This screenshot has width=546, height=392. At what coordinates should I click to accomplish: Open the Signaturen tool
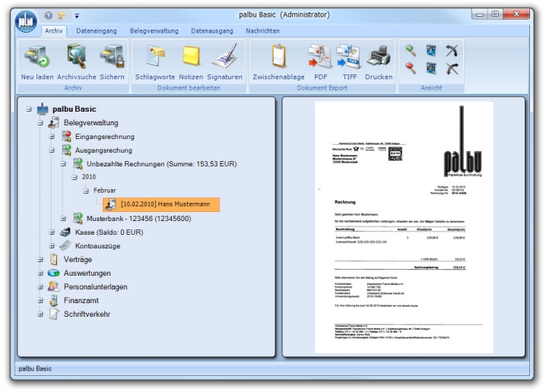tap(224, 58)
